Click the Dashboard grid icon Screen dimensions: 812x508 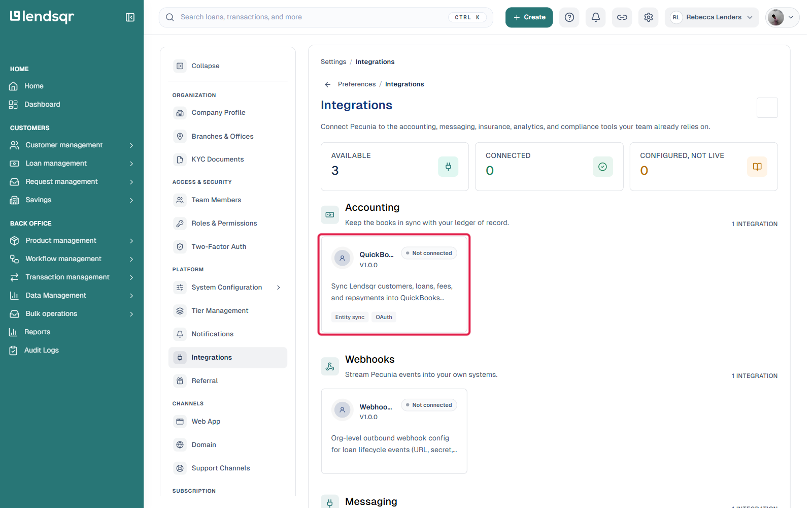[14, 105]
